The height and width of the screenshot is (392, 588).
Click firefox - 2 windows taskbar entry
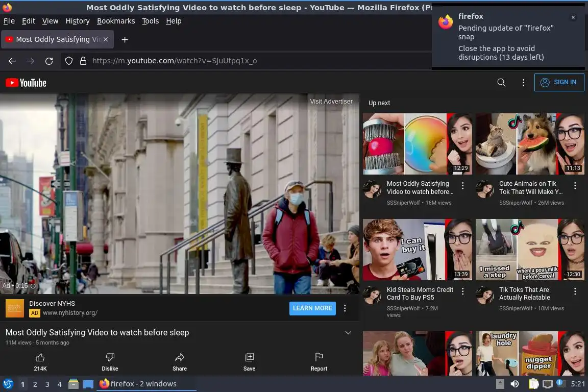(146, 384)
